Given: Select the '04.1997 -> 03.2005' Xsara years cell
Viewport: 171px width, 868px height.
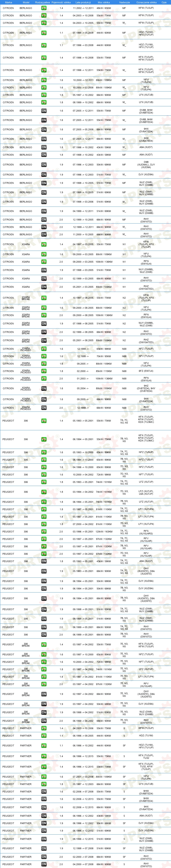Looking at the screenshot, I should click(x=83, y=244).
